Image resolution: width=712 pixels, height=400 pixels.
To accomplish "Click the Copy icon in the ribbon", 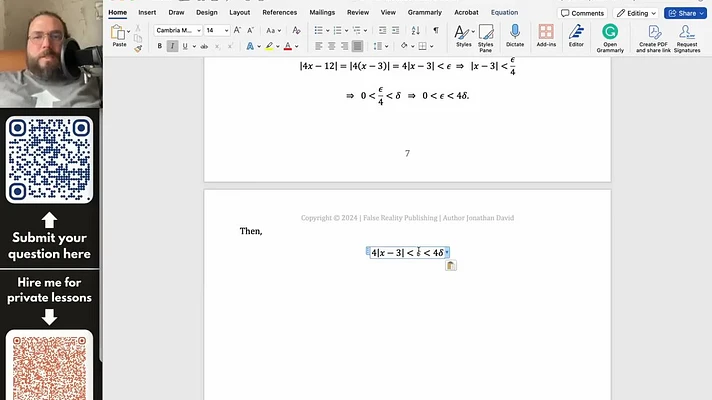I will (138, 38).
